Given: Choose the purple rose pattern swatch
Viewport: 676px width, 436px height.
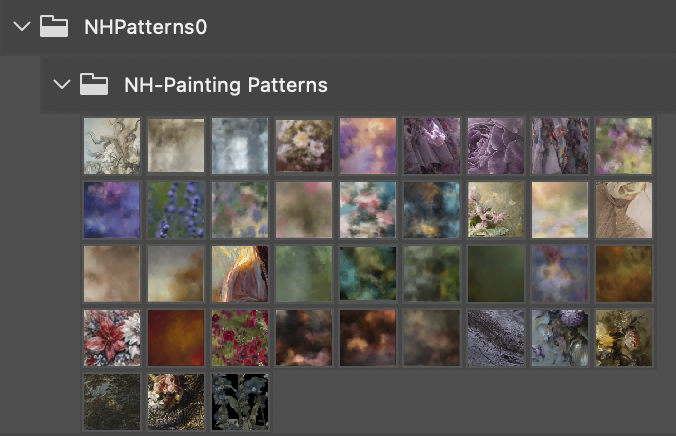Looking at the screenshot, I should (496, 146).
